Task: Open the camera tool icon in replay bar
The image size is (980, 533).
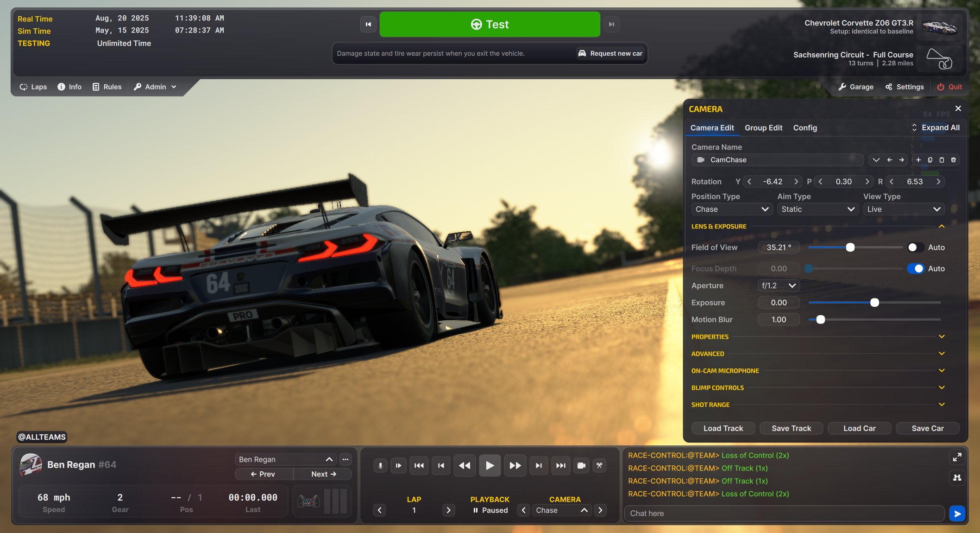Action: [581, 465]
